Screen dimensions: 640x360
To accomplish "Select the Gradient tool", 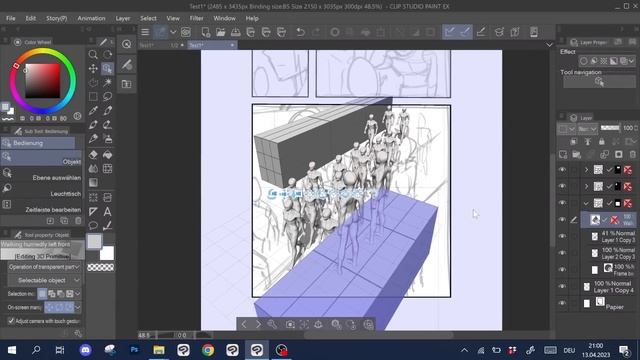I will 93,182.
